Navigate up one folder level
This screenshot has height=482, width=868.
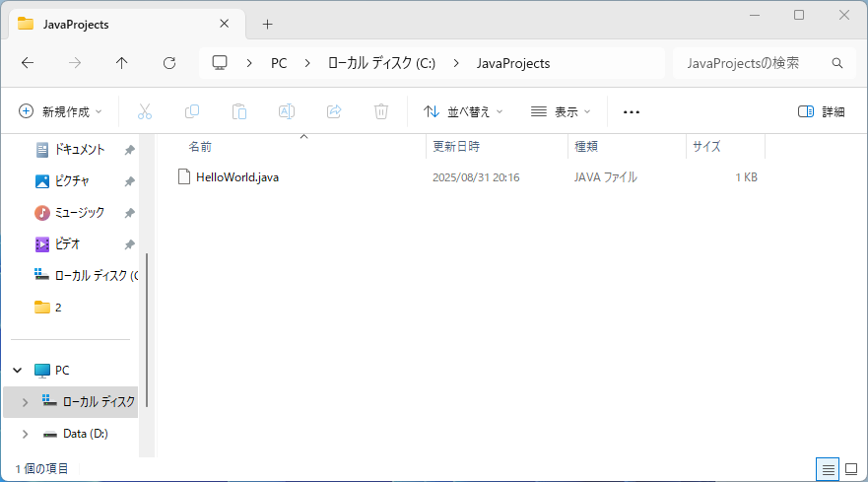[122, 63]
